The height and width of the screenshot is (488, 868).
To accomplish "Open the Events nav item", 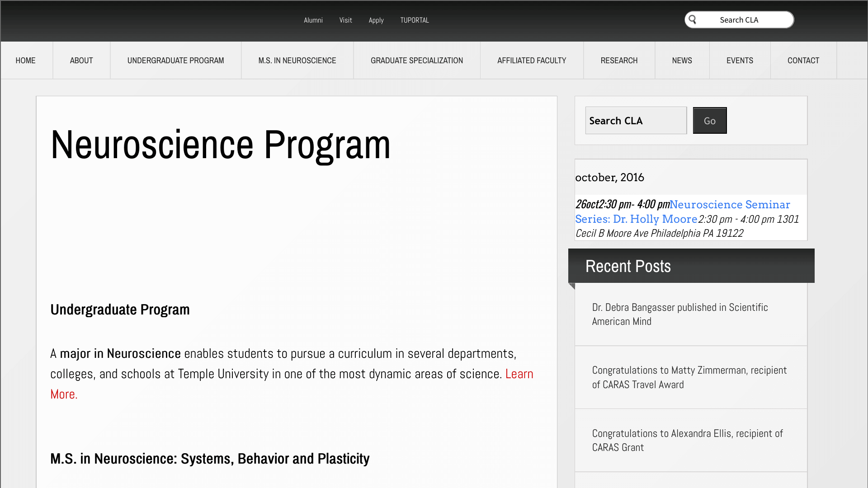I will [740, 61].
